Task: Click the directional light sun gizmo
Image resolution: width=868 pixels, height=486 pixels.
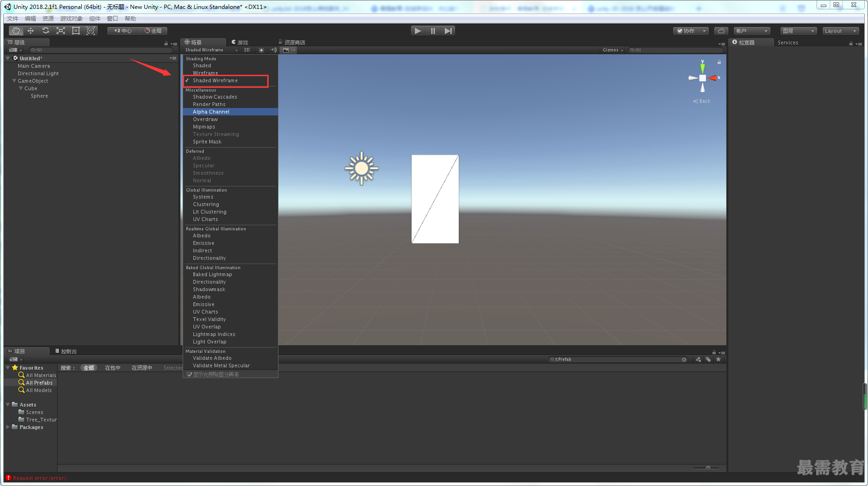Action: coord(361,168)
